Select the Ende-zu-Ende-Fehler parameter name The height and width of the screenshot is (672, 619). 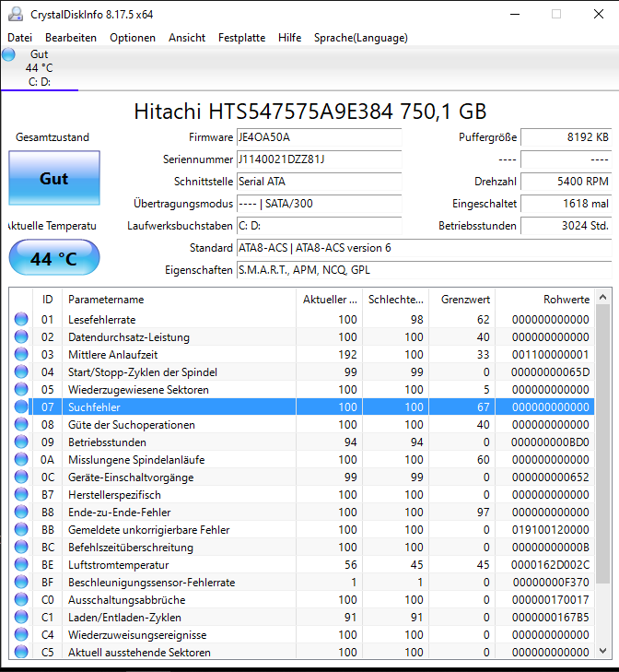coord(120,513)
